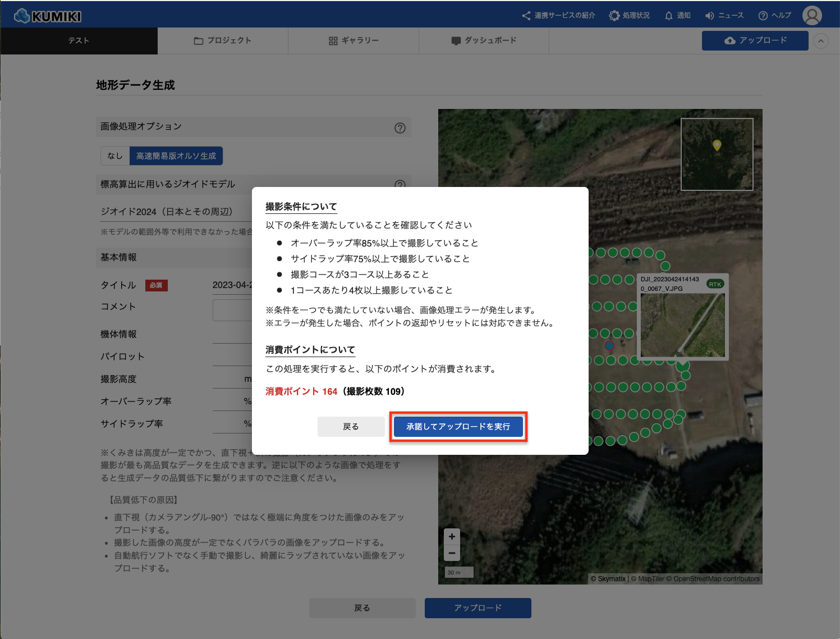Click help icon beside 画像処理オプション
Image resolution: width=840 pixels, height=639 pixels.
tap(400, 128)
